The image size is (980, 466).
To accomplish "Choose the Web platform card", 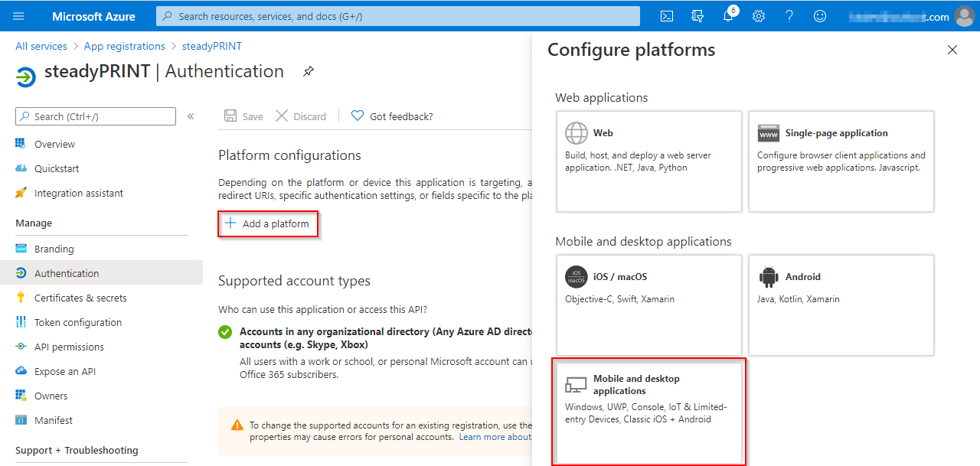I will (649, 161).
